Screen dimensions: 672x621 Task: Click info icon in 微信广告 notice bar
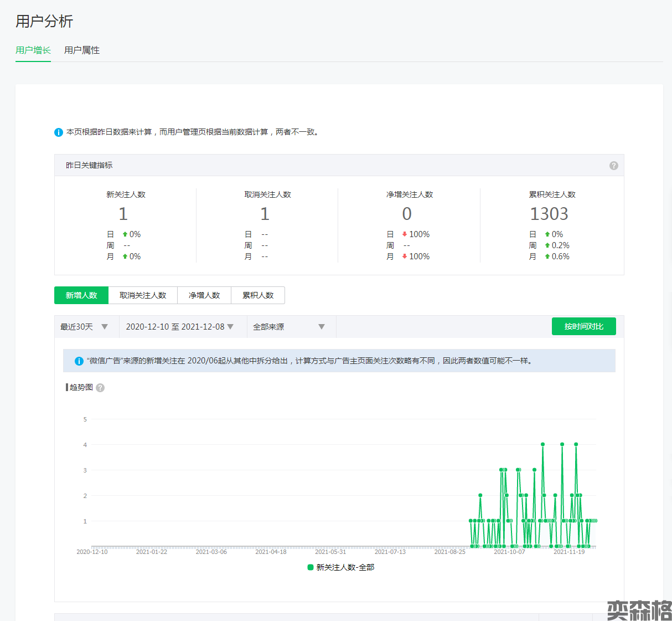click(x=79, y=361)
